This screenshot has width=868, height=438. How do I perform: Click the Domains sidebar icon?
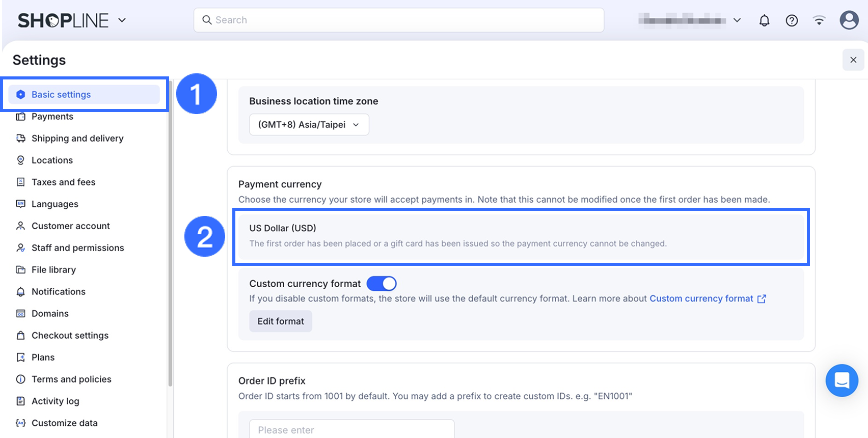click(21, 314)
